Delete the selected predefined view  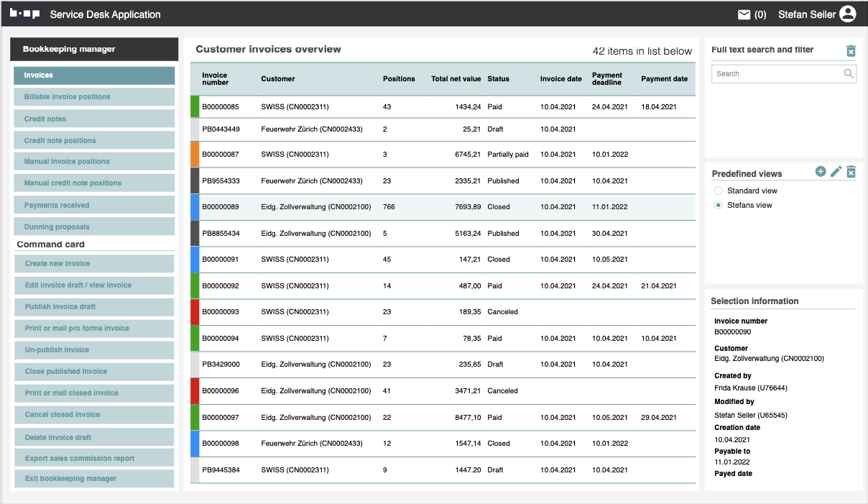coord(851,172)
